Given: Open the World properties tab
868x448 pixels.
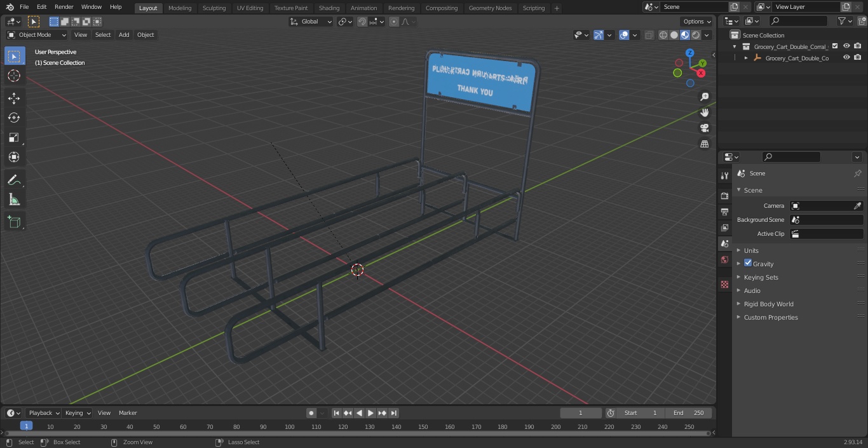Looking at the screenshot, I should pyautogui.click(x=724, y=259).
